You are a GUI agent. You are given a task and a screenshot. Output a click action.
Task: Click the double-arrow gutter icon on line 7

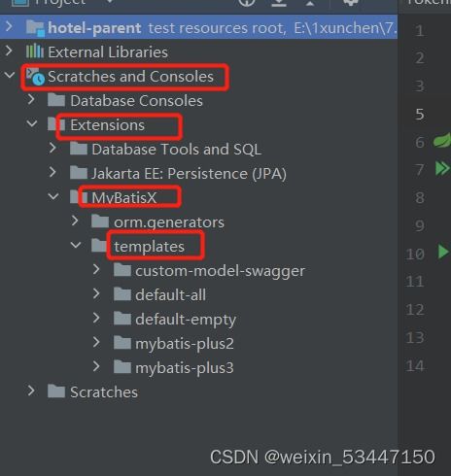tap(442, 168)
